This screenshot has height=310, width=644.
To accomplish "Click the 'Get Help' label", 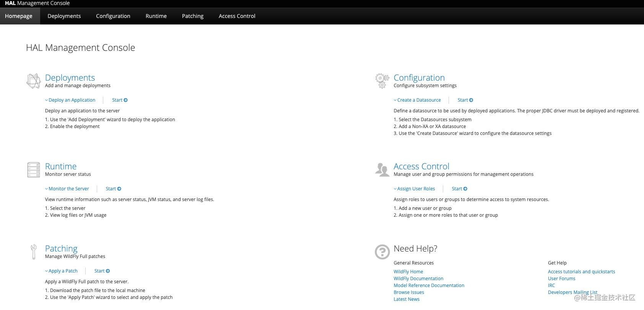I will pyautogui.click(x=557, y=263).
